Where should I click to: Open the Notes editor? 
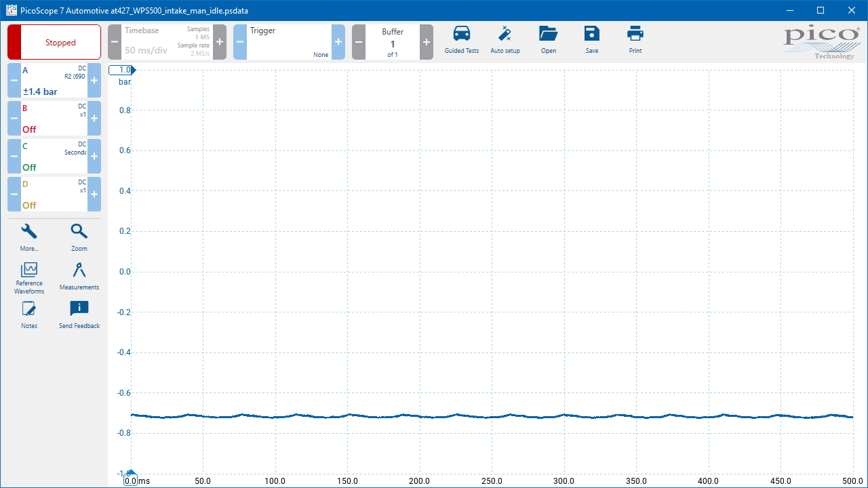[x=29, y=315]
